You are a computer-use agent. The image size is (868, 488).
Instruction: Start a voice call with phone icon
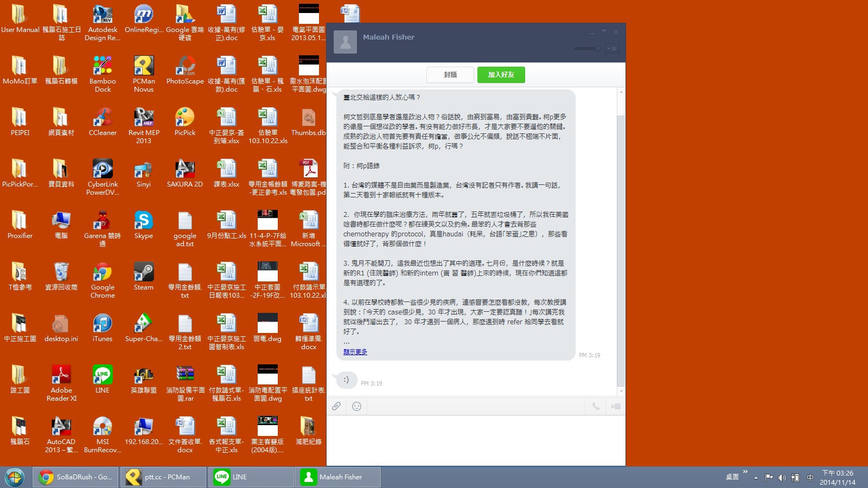pos(596,406)
